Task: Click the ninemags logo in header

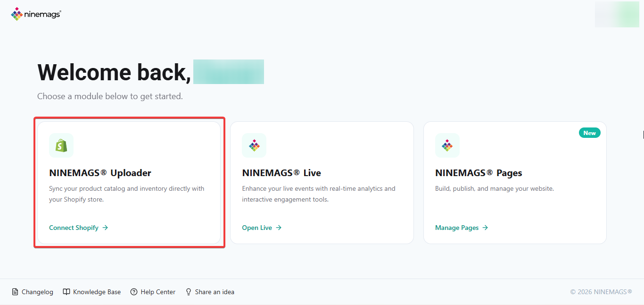Action: pos(36,14)
